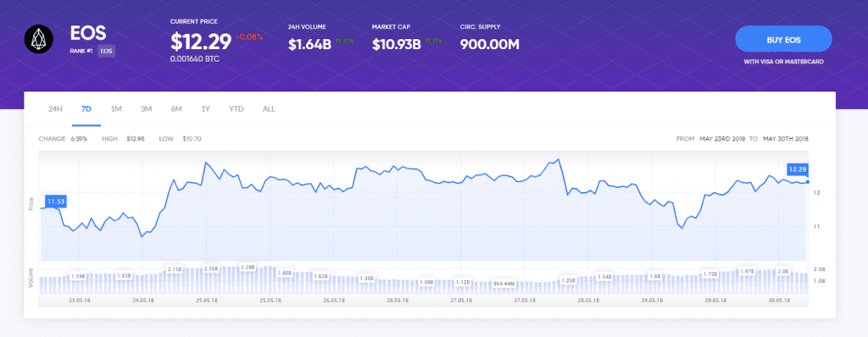The height and width of the screenshot is (337, 868).
Task: Click the 2.16B volume label
Action: coord(211,269)
